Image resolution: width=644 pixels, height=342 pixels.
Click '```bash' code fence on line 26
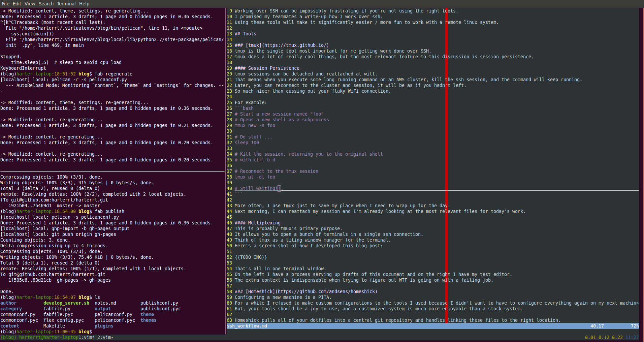pyautogui.click(x=244, y=108)
